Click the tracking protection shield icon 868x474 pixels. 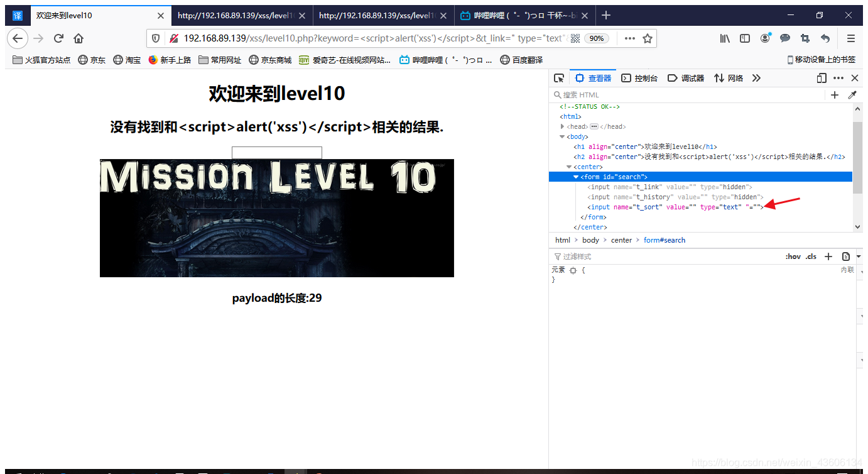(155, 38)
